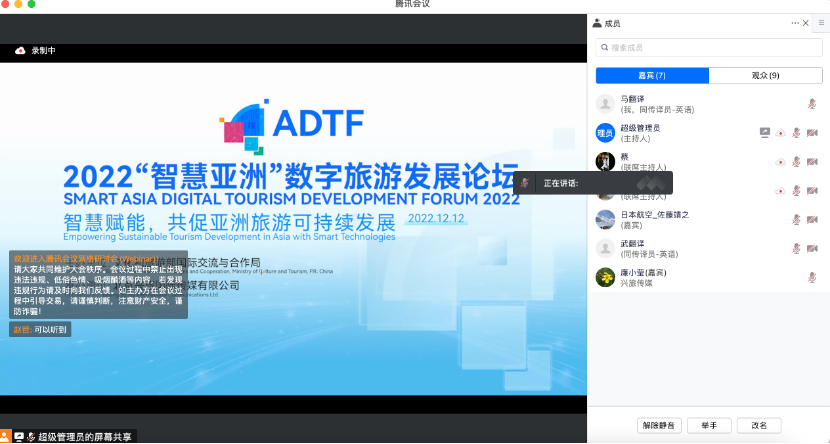Click the Webinar welcome notice in chat overlay
The image size is (830, 444).
[x=98, y=285]
